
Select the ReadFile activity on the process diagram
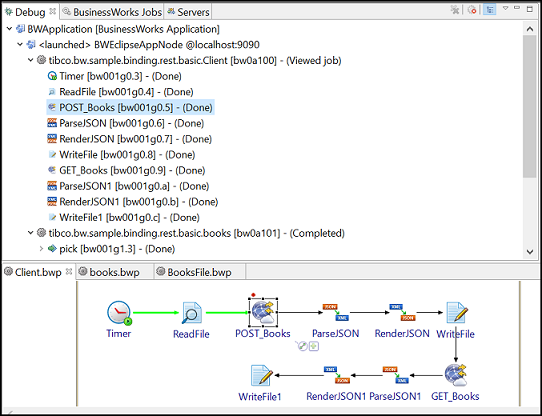[192, 313]
